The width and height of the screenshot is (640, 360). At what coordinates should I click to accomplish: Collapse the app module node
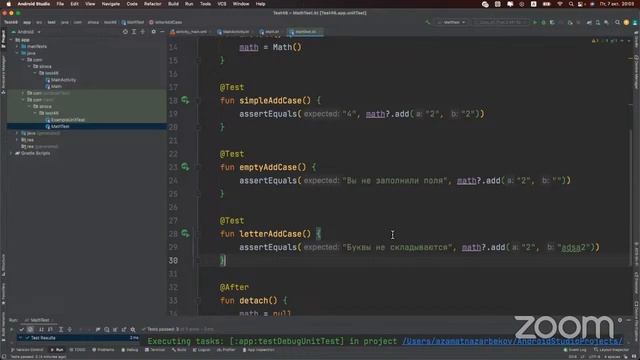[11, 40]
